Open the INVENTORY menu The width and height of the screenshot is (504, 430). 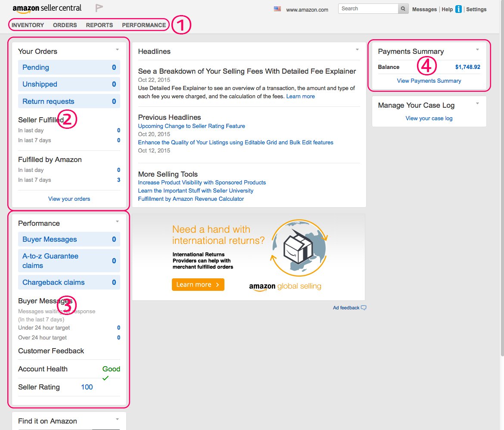(28, 25)
